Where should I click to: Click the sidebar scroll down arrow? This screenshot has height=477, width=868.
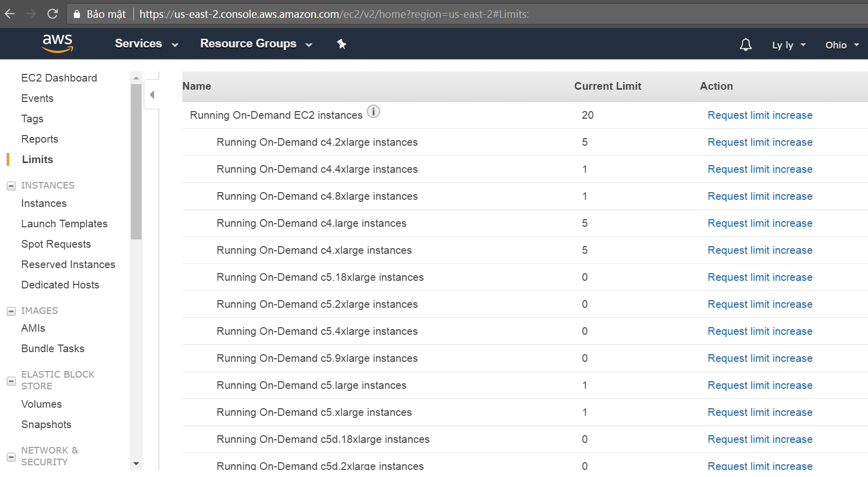tap(136, 464)
